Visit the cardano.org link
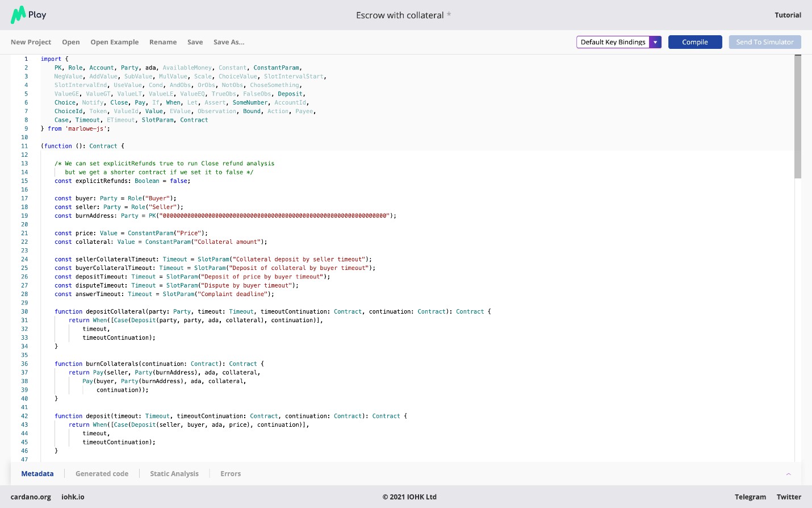The height and width of the screenshot is (508, 812). [31, 497]
